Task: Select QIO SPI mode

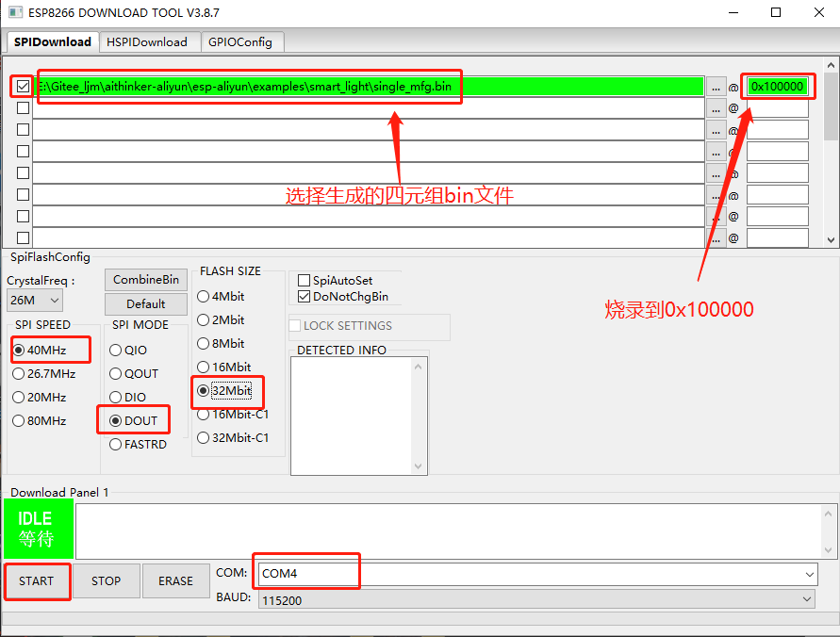Action: (128, 351)
